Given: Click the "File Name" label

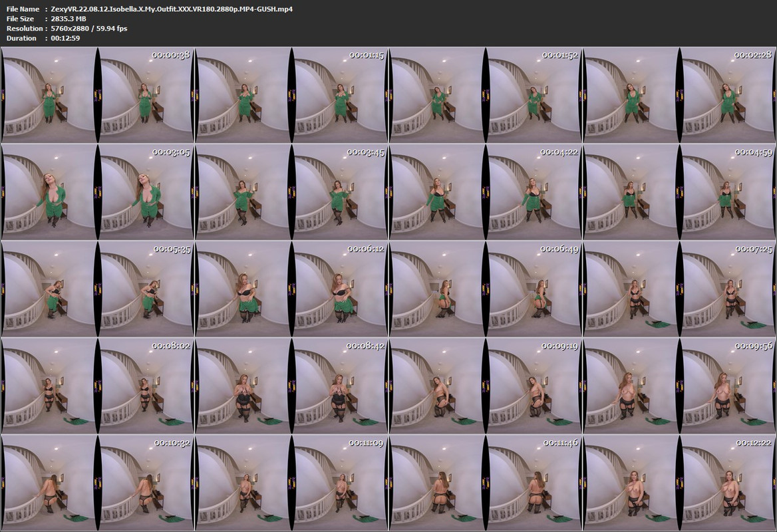Looking at the screenshot, I should pyautogui.click(x=23, y=9).
